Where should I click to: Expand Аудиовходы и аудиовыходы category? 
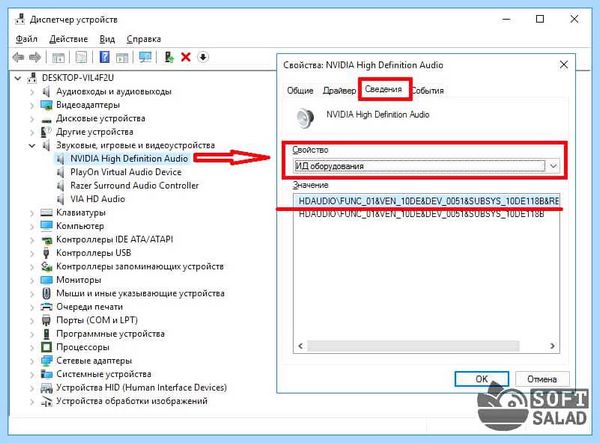click(x=32, y=92)
